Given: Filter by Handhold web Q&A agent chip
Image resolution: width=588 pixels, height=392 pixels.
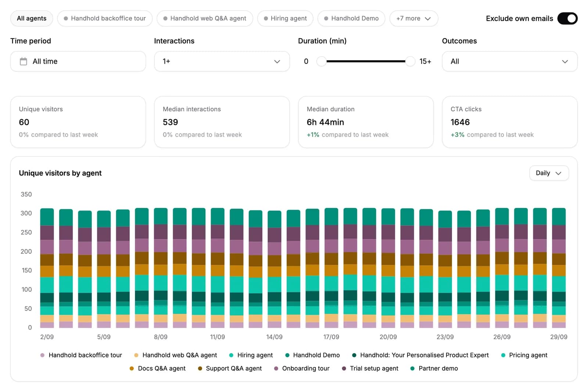Looking at the screenshot, I should [205, 18].
